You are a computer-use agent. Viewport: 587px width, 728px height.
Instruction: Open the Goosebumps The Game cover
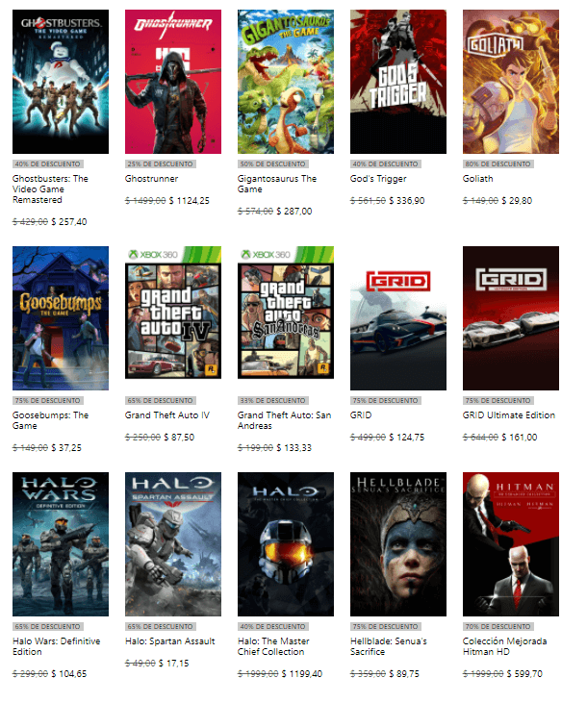click(x=61, y=318)
